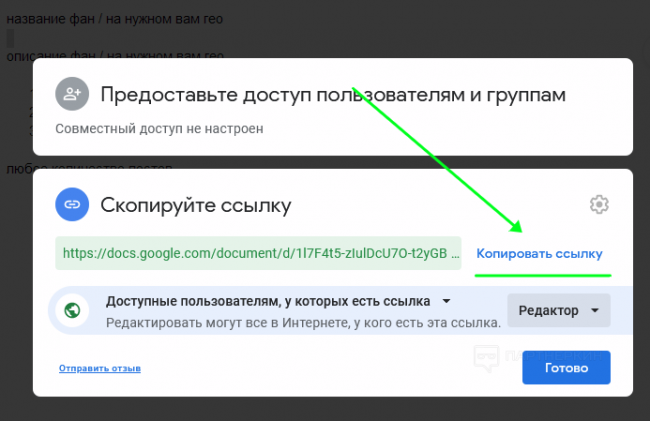Open the Отправить отзыв link
The image size is (650, 421).
point(99,368)
